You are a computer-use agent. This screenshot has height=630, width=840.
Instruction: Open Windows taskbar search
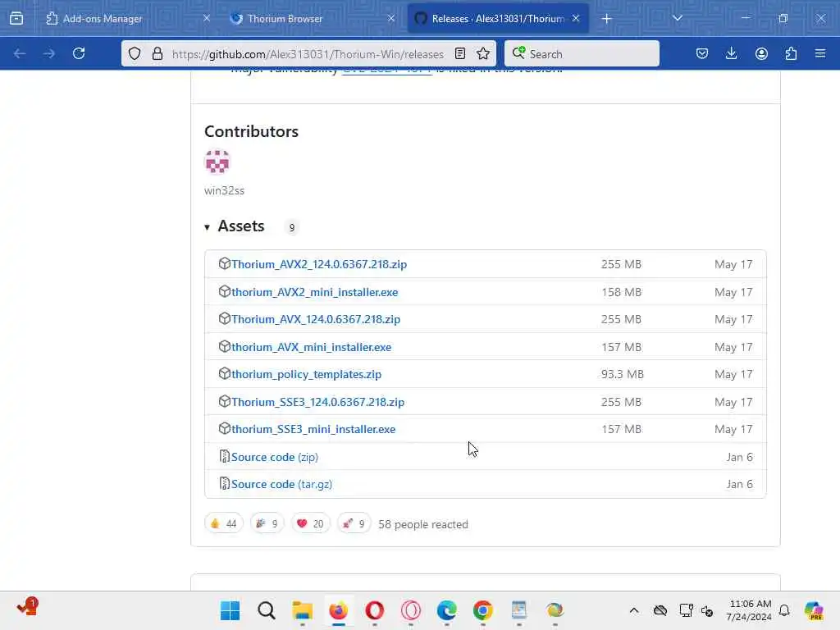tap(267, 610)
